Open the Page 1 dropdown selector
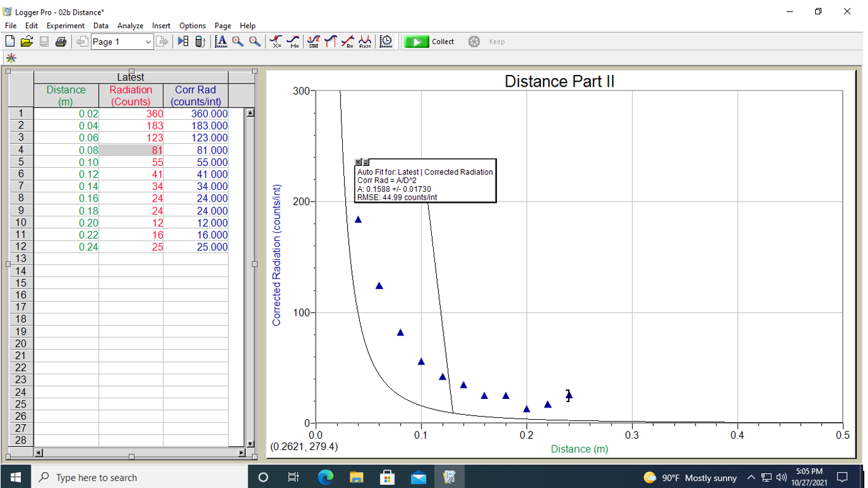This screenshot has width=868, height=488. click(x=148, y=42)
